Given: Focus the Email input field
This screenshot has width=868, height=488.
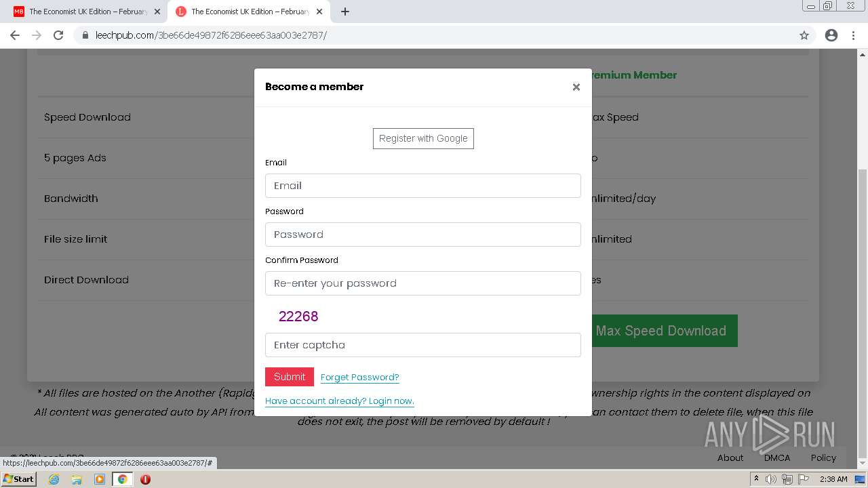Looking at the screenshot, I should [423, 186].
